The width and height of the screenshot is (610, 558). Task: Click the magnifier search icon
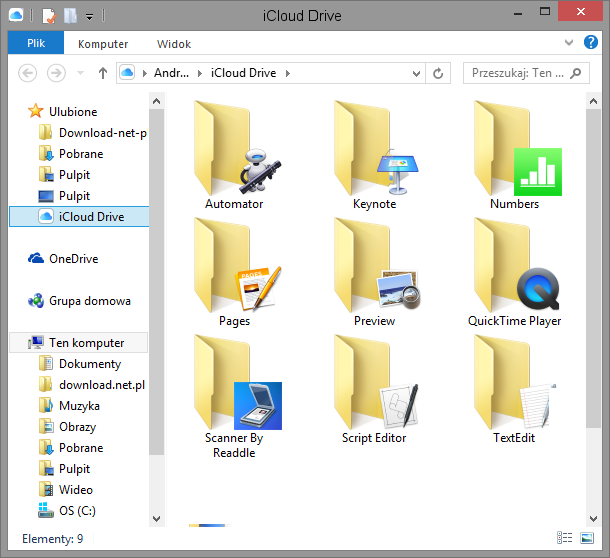575,73
